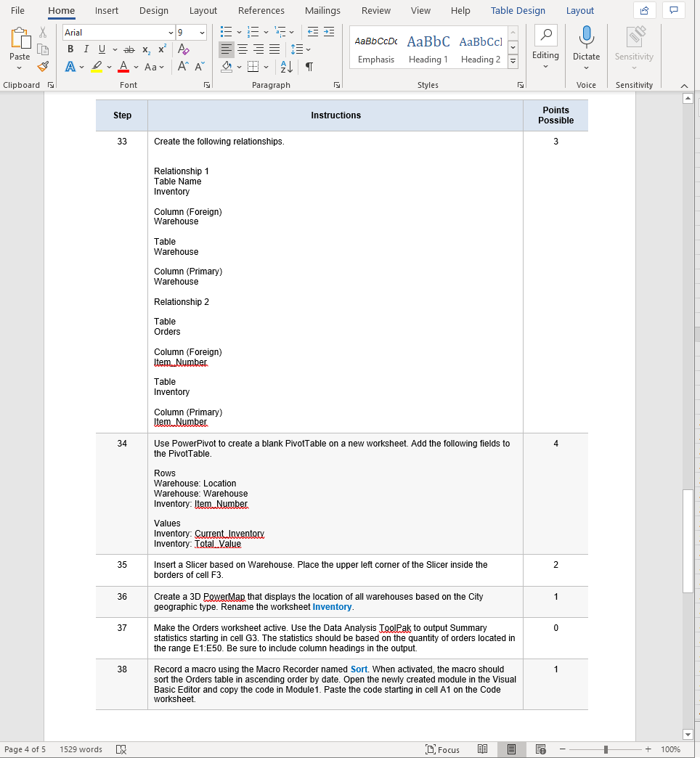Image resolution: width=700 pixels, height=758 pixels.
Task: Open the Table Design tab
Action: pyautogui.click(x=518, y=10)
